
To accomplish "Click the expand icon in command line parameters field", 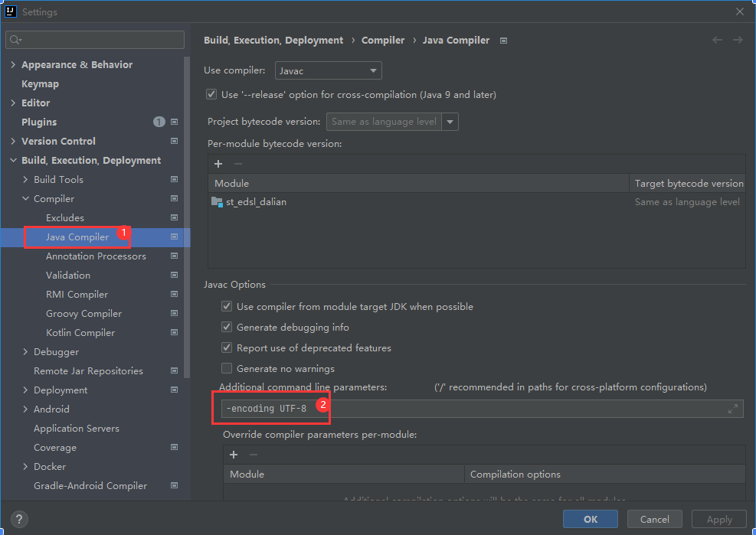I will pos(733,409).
